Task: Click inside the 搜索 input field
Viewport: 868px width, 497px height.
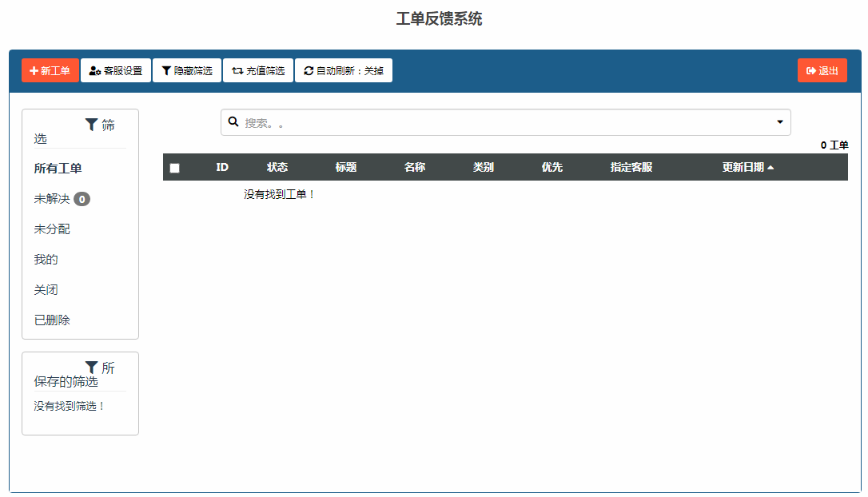Action: click(x=400, y=121)
